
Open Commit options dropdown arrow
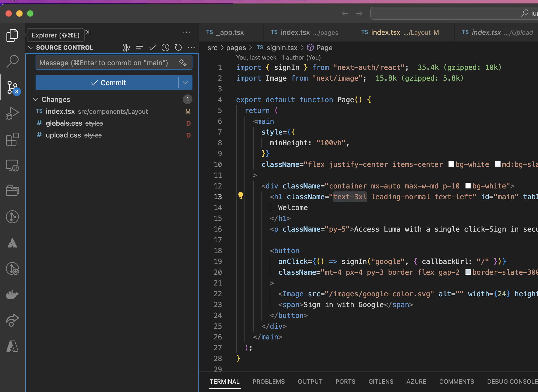tap(185, 82)
